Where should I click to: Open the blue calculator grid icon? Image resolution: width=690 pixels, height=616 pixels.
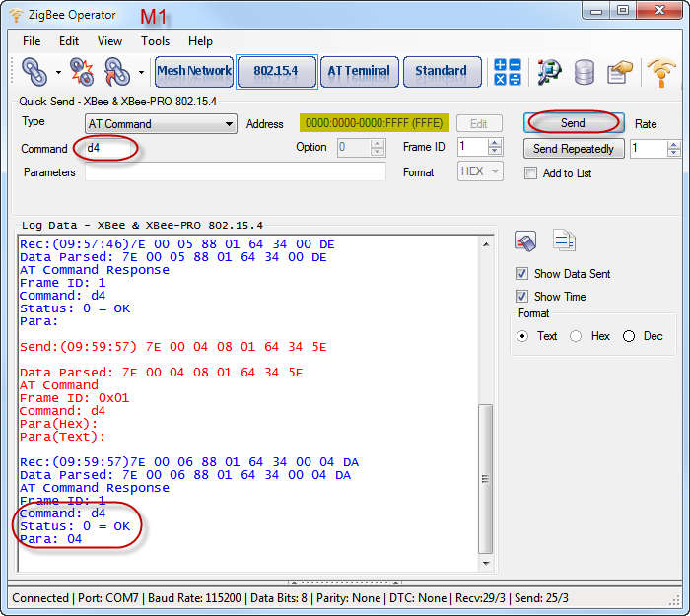(508, 72)
